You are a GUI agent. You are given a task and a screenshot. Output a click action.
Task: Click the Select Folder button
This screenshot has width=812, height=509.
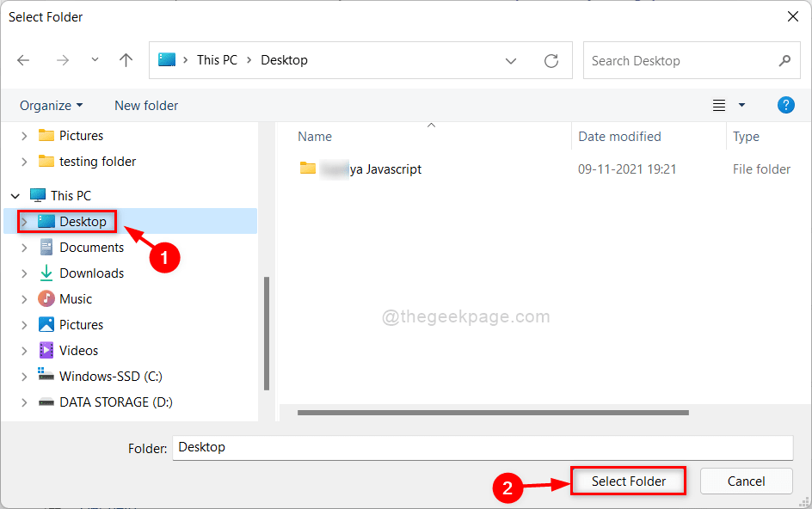click(x=628, y=481)
